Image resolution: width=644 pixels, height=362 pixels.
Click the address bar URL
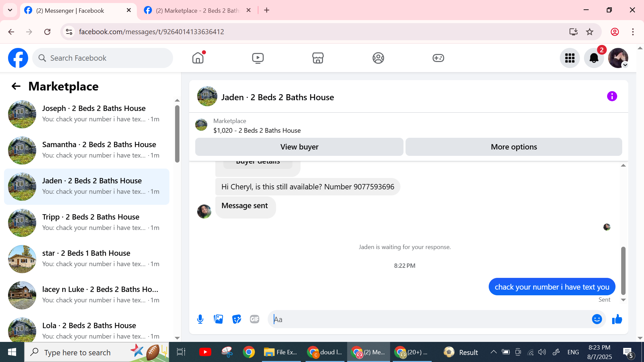point(151,32)
